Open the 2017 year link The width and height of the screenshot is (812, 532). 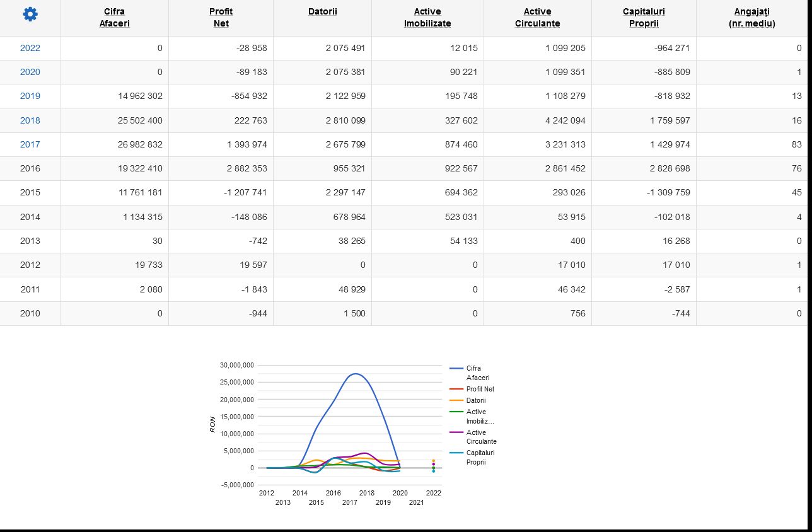(x=30, y=144)
